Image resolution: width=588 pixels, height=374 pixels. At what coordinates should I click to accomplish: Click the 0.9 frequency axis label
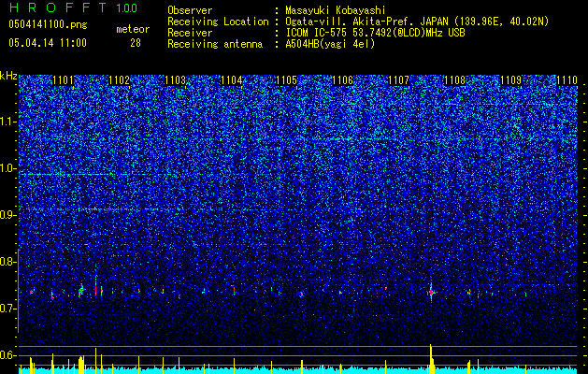(x=8, y=215)
